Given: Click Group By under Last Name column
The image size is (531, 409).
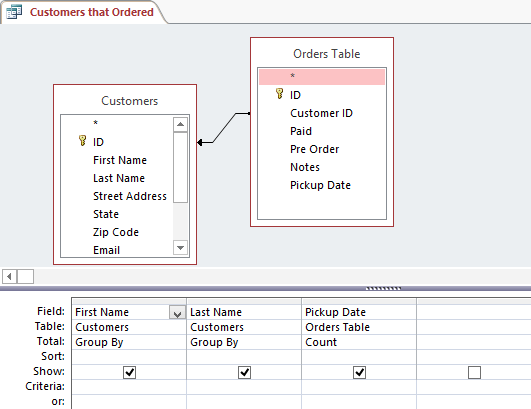Looking at the screenshot, I should 244,342.
